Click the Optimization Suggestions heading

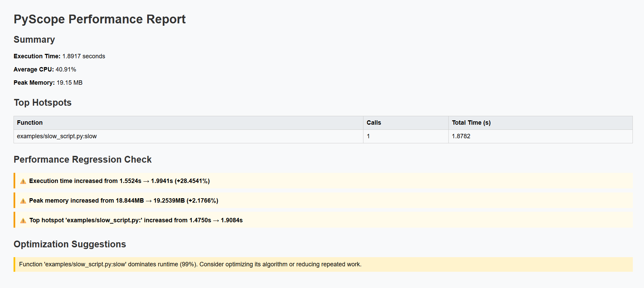[70, 244]
